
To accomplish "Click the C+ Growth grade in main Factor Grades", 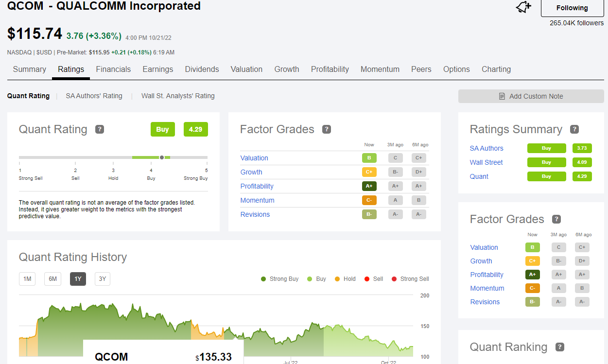I will [369, 172].
